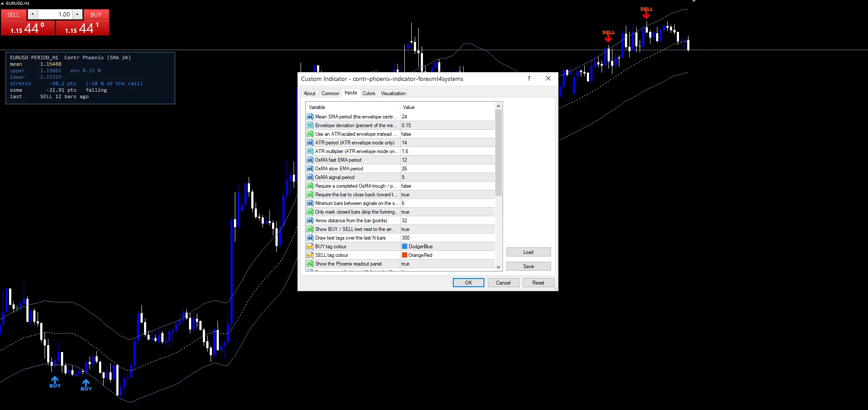
Task: Switch to the Colors tab
Action: click(369, 93)
